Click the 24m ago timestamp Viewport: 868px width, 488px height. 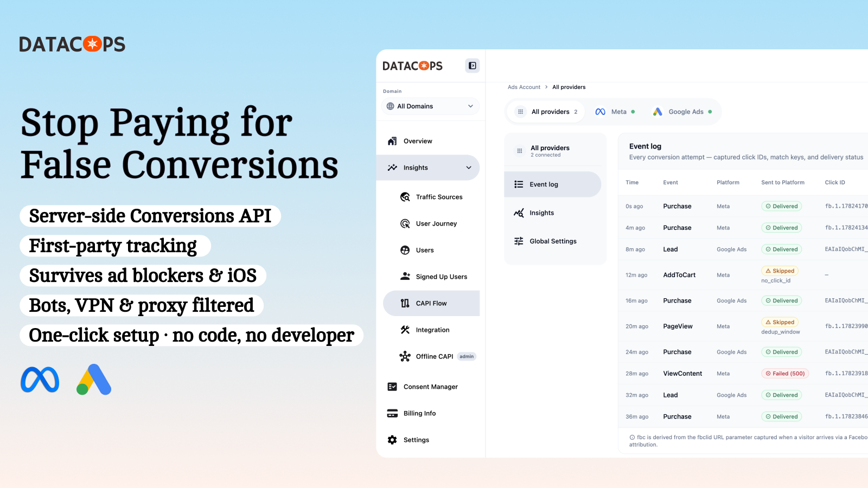pos(637,352)
